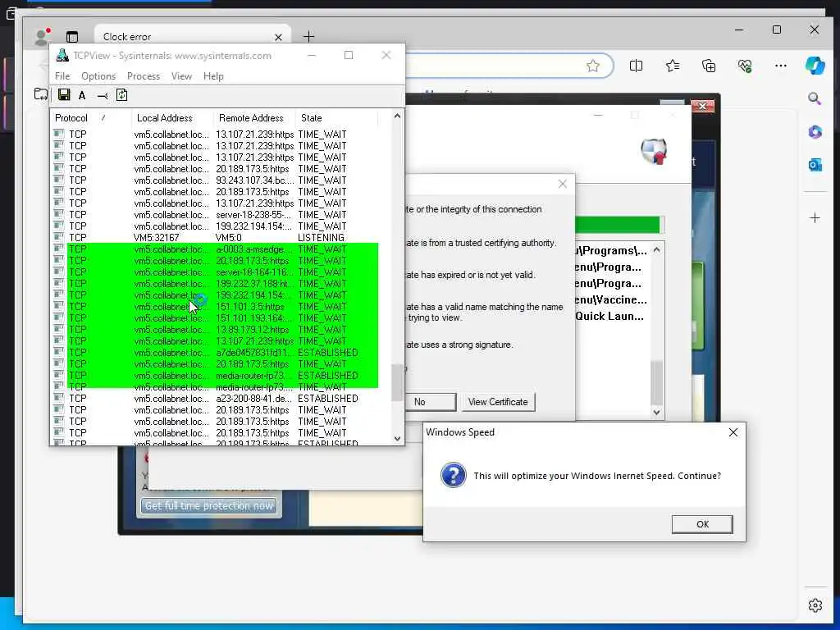840x630 pixels.
Task: Toggle Resolve Addresses 'A' icon in TCPView
Action: pyautogui.click(x=82, y=95)
